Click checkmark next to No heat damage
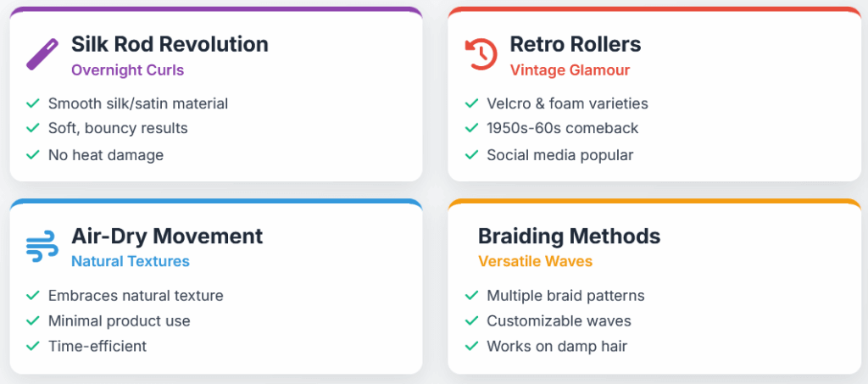This screenshot has width=868, height=384. tap(33, 154)
